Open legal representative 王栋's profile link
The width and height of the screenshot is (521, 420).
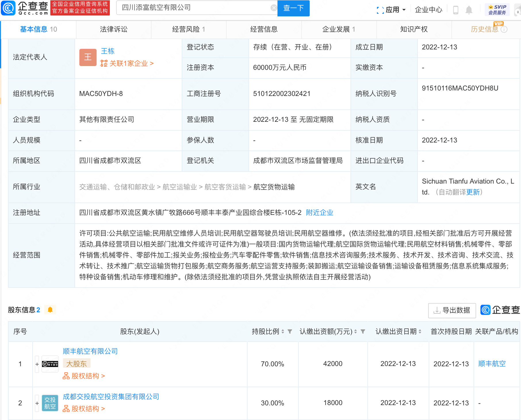[x=108, y=51]
